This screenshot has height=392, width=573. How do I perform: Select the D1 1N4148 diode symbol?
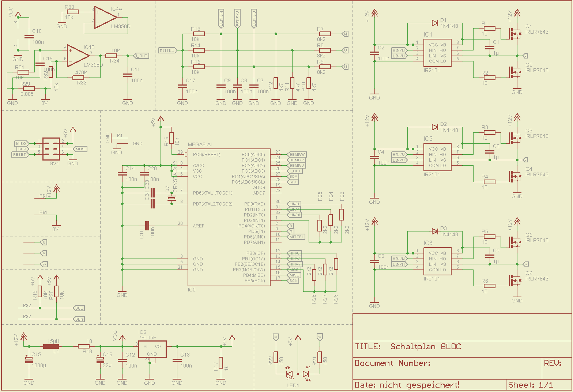tap(435, 23)
